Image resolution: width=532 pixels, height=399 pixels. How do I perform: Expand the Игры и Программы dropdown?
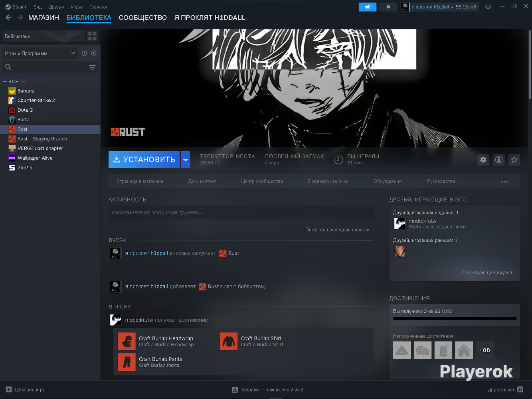[x=40, y=53]
